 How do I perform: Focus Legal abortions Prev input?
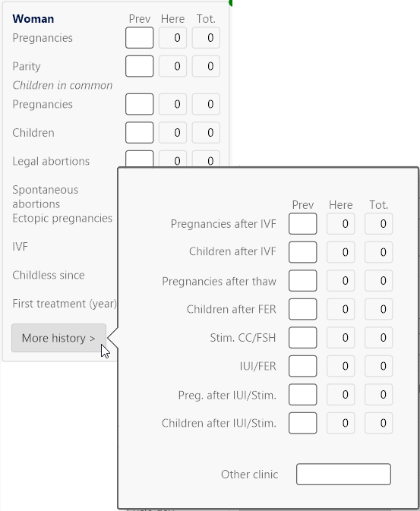pyautogui.click(x=140, y=159)
